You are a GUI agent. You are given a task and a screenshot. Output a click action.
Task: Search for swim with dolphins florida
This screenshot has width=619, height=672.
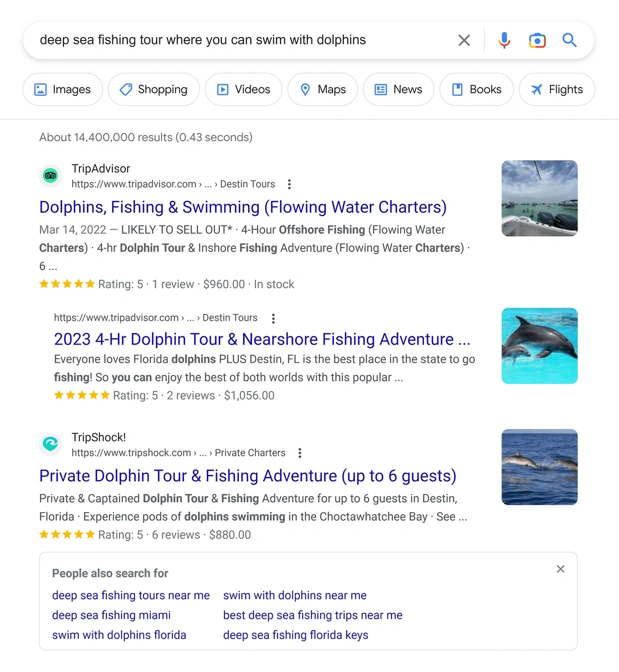(x=119, y=635)
